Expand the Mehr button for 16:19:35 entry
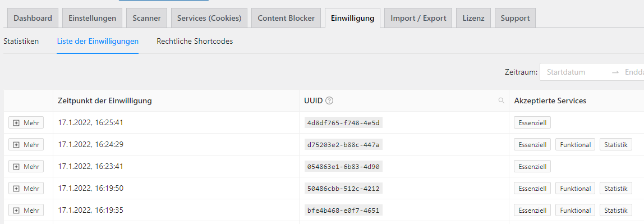 coord(26,210)
